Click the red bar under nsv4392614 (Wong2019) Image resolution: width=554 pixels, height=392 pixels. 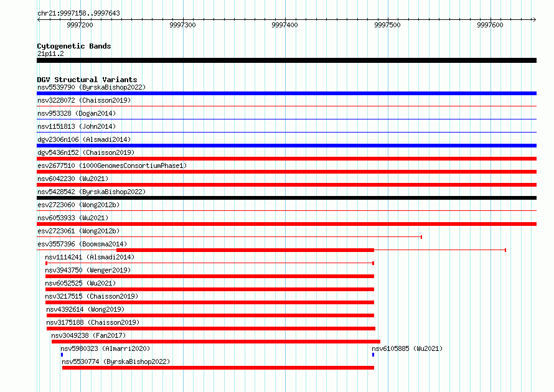click(x=210, y=315)
